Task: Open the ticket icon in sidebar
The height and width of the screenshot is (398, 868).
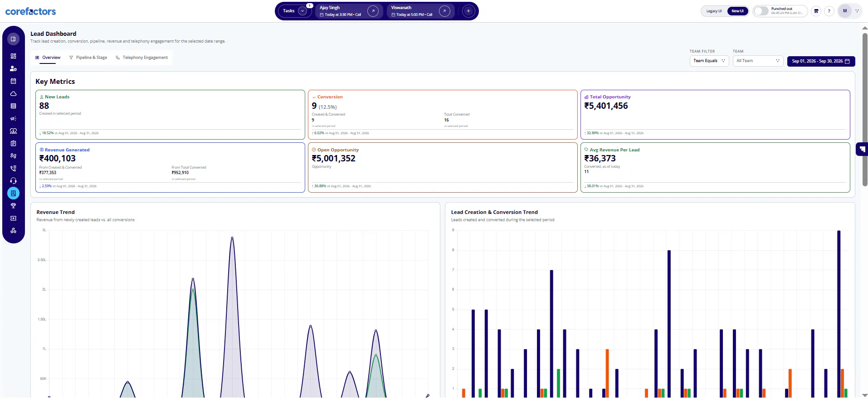Action: pyautogui.click(x=13, y=218)
